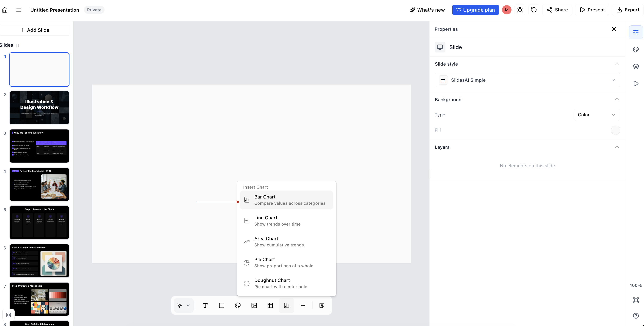Click the Insert image tool icon
The height and width of the screenshot is (326, 644).
click(x=254, y=305)
